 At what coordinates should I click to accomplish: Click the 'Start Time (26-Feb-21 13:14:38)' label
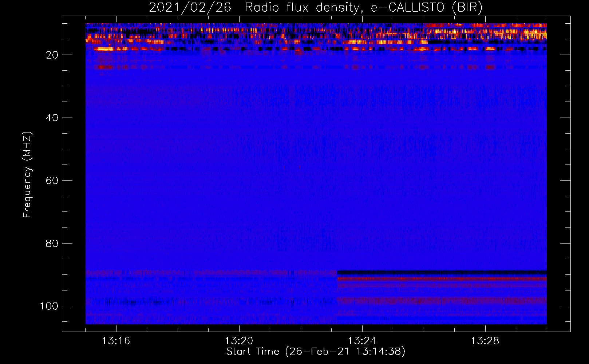coord(316,352)
